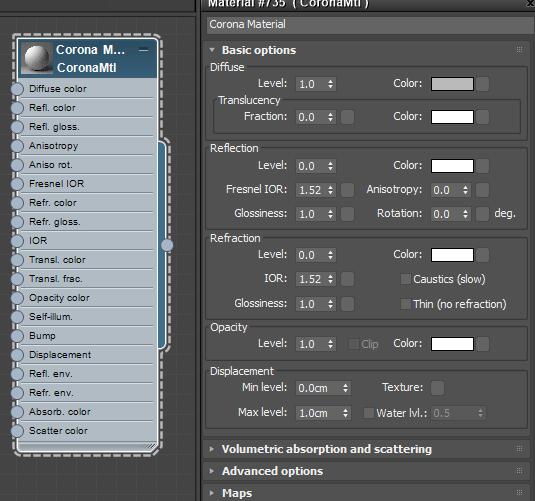Enable Thin (no refraction) checkbox
The height and width of the screenshot is (501, 535).
click(405, 304)
